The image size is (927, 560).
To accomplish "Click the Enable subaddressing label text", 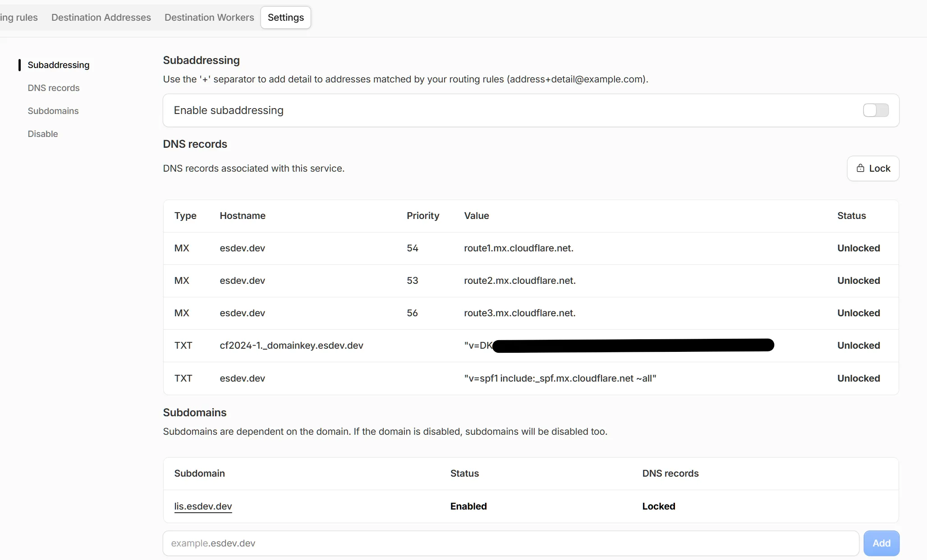I will point(229,110).
